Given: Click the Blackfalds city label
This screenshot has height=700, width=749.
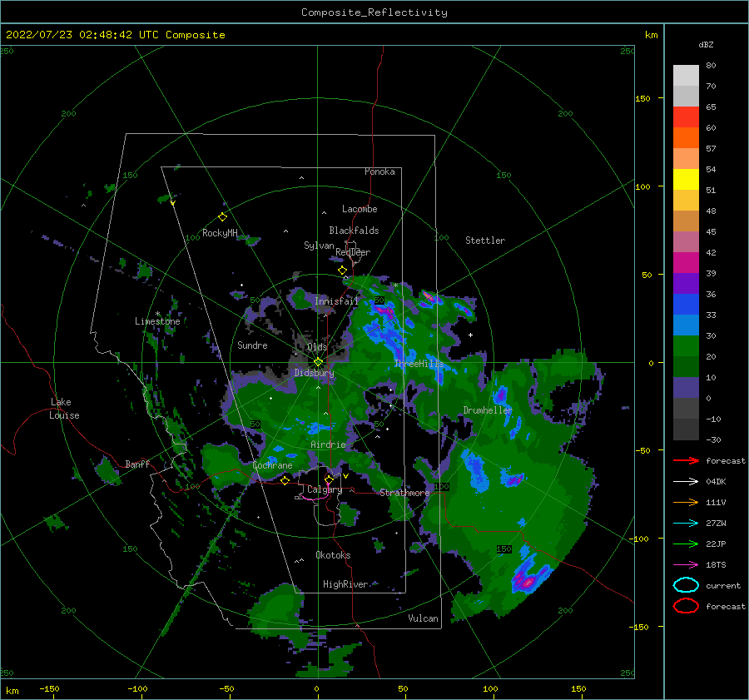Looking at the screenshot, I should tap(354, 231).
